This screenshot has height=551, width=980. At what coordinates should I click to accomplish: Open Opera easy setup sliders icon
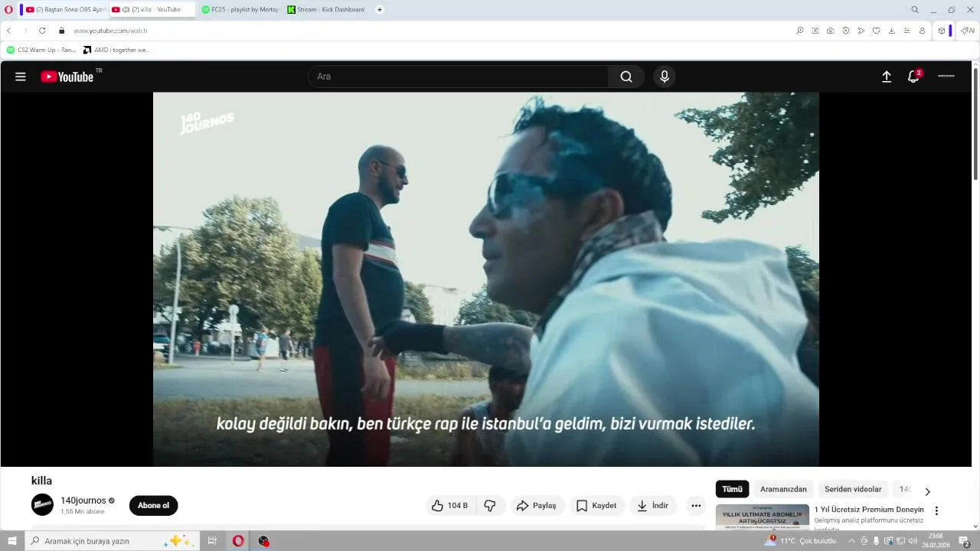(907, 31)
